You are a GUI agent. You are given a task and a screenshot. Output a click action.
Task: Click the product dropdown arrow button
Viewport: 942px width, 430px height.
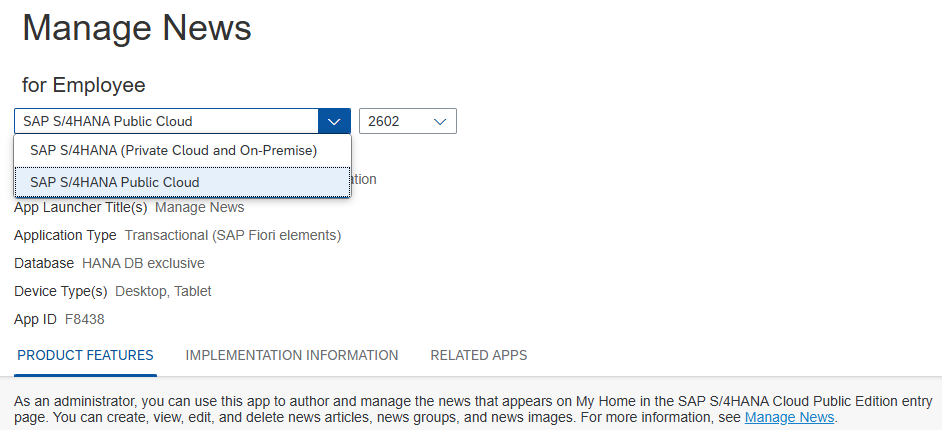tap(334, 121)
